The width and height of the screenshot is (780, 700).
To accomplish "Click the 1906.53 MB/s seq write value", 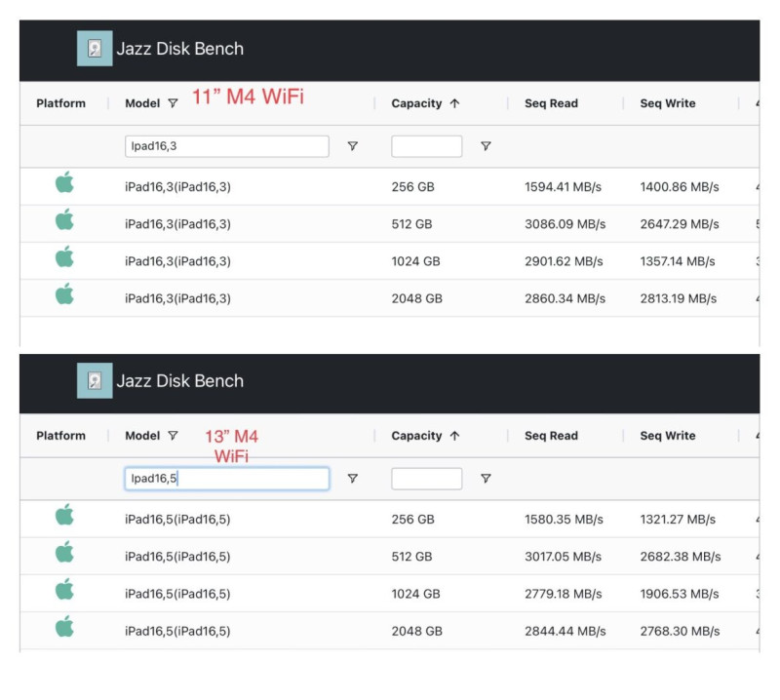I will pos(680,594).
